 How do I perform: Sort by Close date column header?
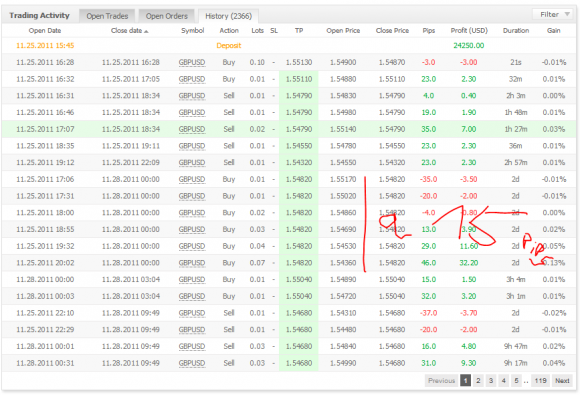coord(129,31)
